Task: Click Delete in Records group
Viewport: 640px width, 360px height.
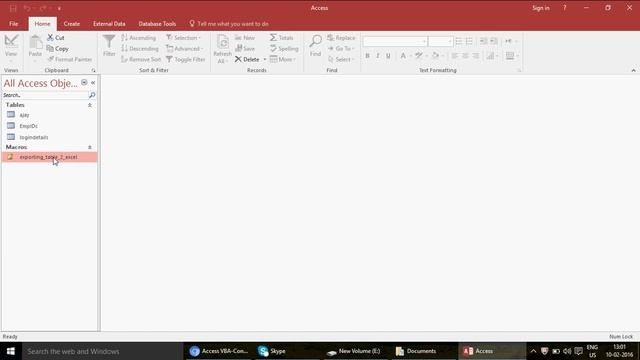Action: click(x=247, y=59)
